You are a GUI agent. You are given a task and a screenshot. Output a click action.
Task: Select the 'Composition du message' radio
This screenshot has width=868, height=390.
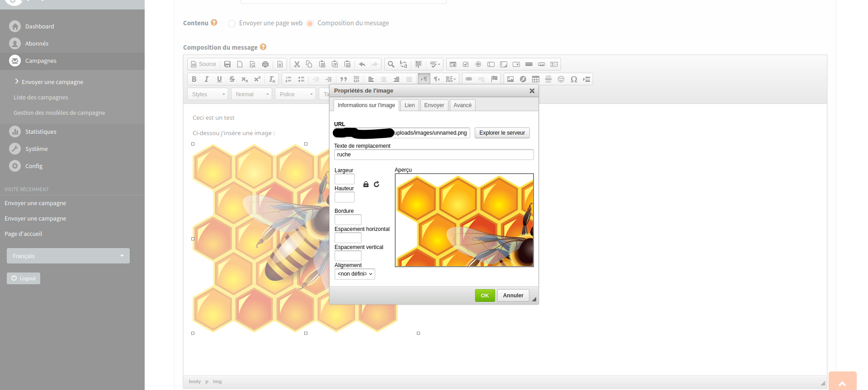point(310,23)
